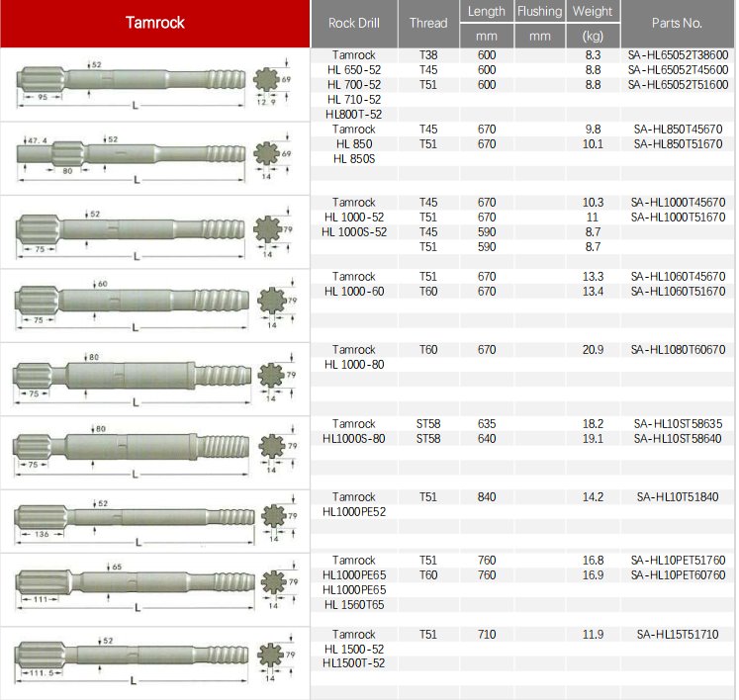Click the HL 850S rock drill name

click(x=354, y=159)
